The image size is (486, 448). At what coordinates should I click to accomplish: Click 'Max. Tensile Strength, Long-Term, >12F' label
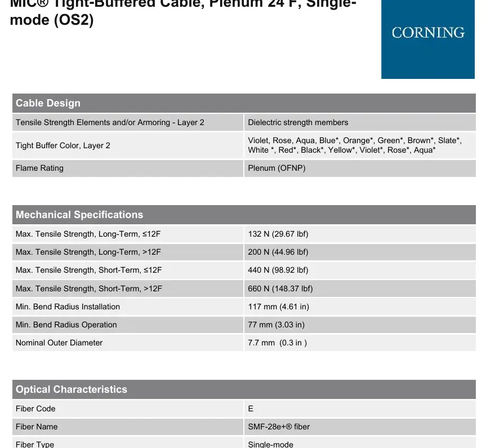pos(88,252)
